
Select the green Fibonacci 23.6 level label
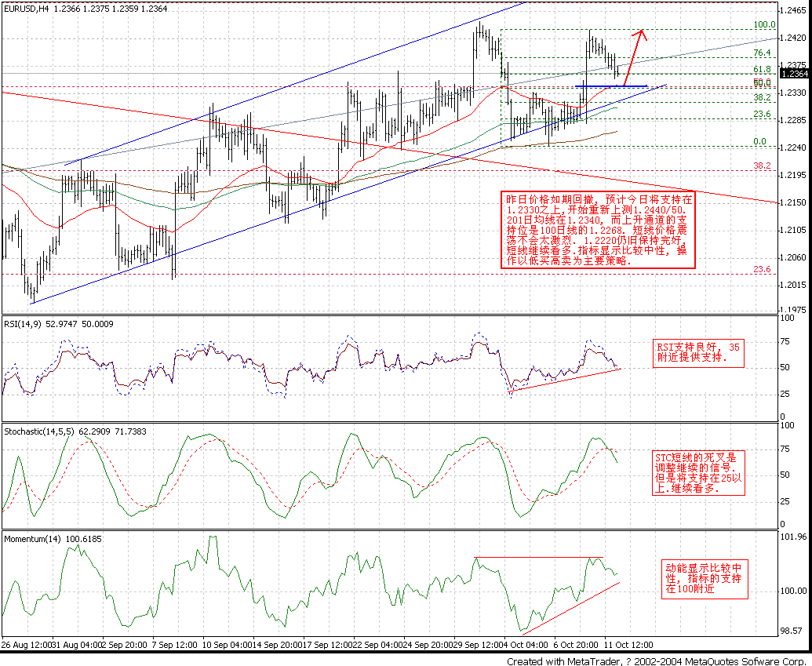[762, 114]
